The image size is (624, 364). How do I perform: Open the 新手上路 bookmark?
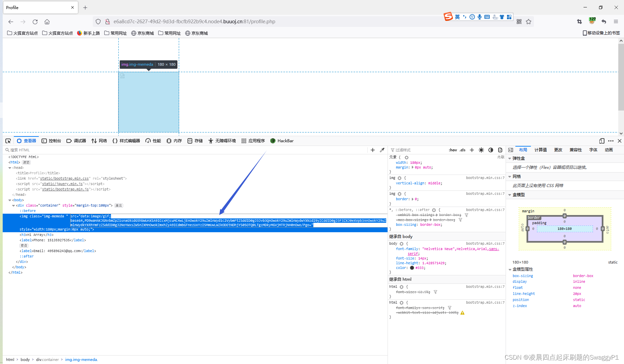(88, 33)
